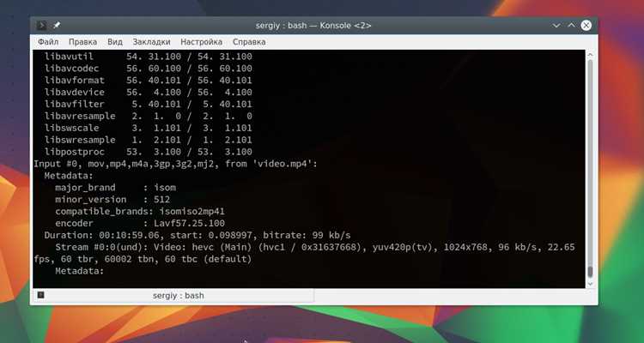Viewport: 644px width, 343px height.
Task: Click the Konsole window menu icon
Action: tap(41, 26)
